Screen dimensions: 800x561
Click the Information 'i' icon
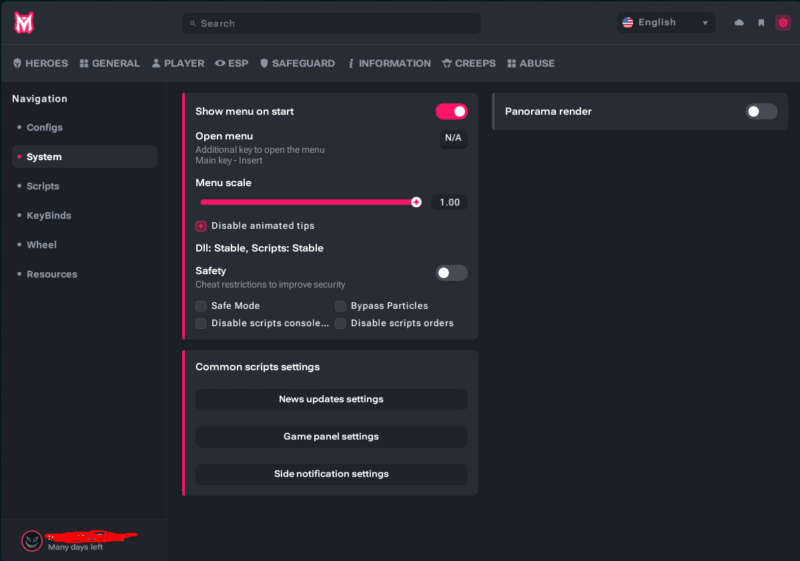pyautogui.click(x=351, y=63)
